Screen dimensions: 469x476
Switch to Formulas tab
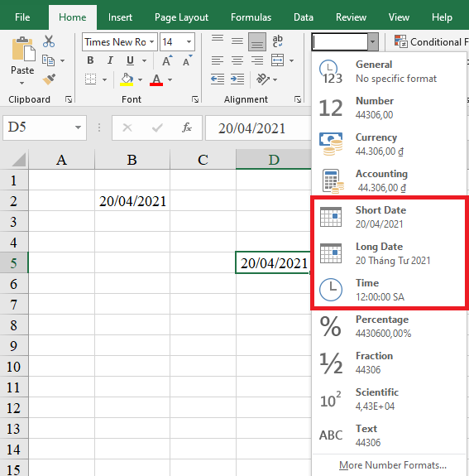pyautogui.click(x=251, y=17)
